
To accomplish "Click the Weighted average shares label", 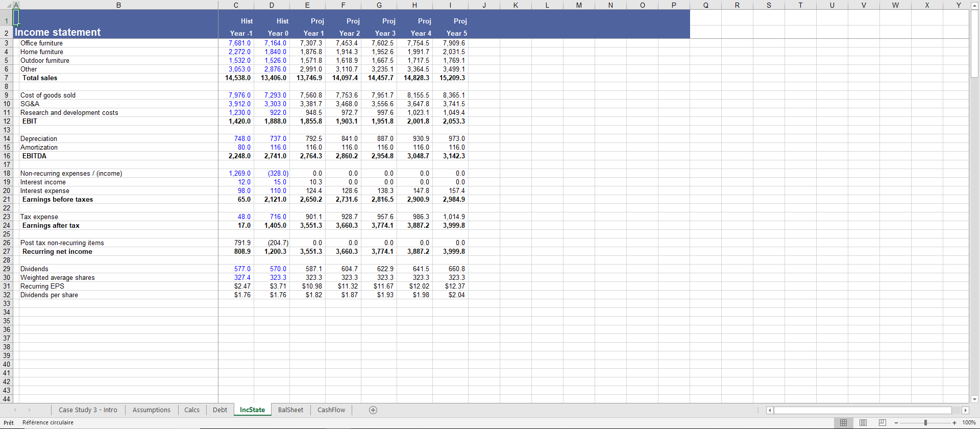I will [x=57, y=278].
